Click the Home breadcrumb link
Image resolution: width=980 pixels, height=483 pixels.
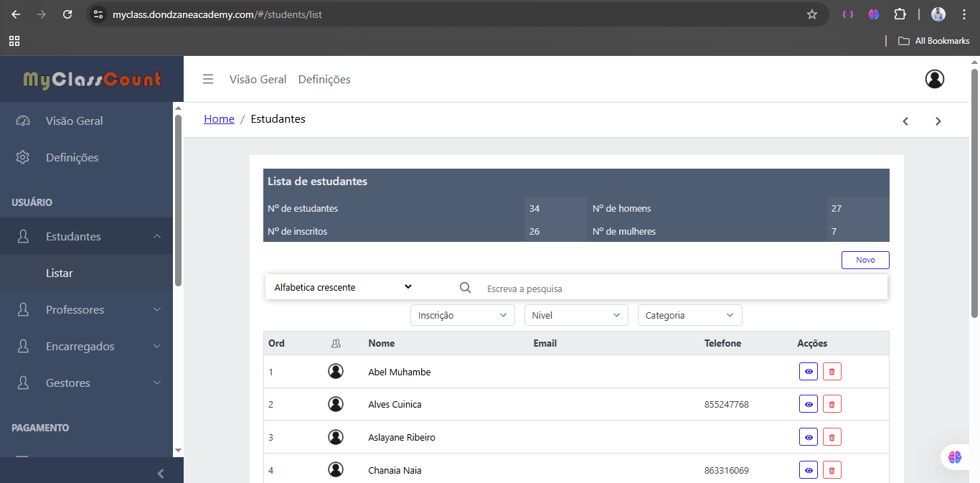pos(219,119)
